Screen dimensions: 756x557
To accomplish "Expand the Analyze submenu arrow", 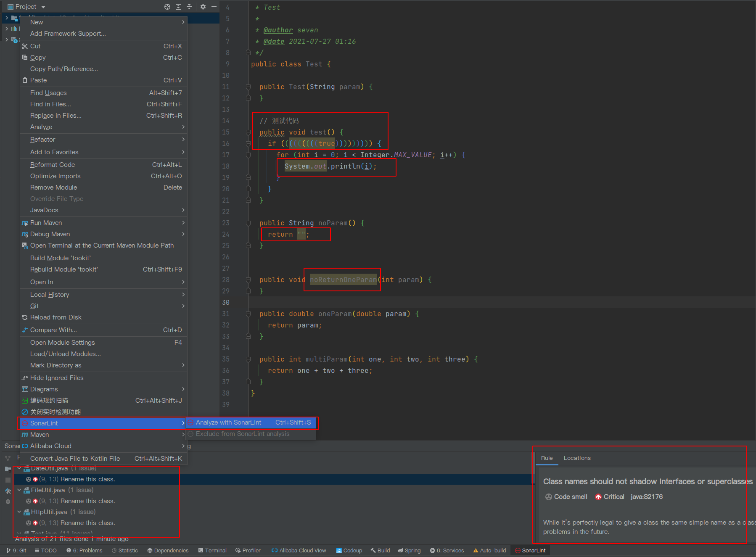I will pos(183,127).
